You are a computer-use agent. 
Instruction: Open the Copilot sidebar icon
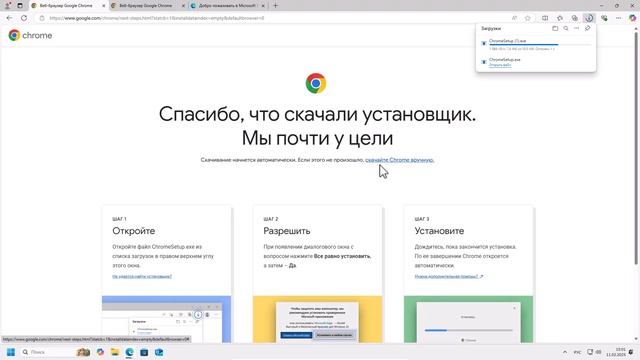tap(632, 18)
